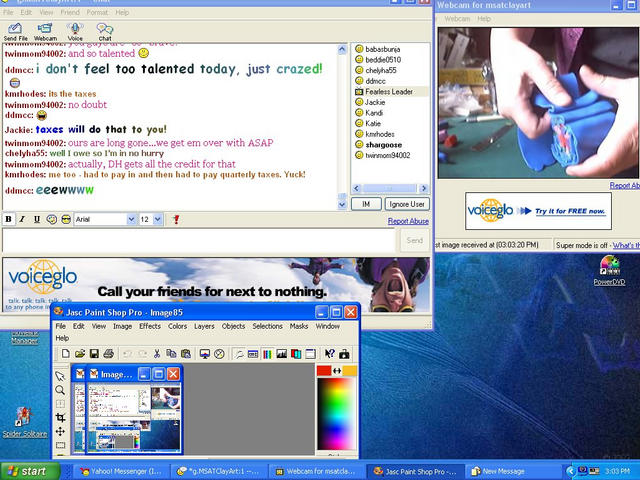Select the Crop tool

click(60, 417)
